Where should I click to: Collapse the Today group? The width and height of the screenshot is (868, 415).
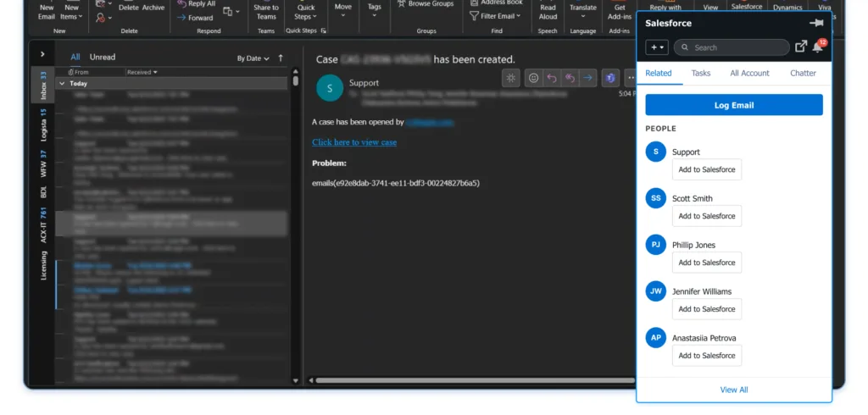coord(62,84)
